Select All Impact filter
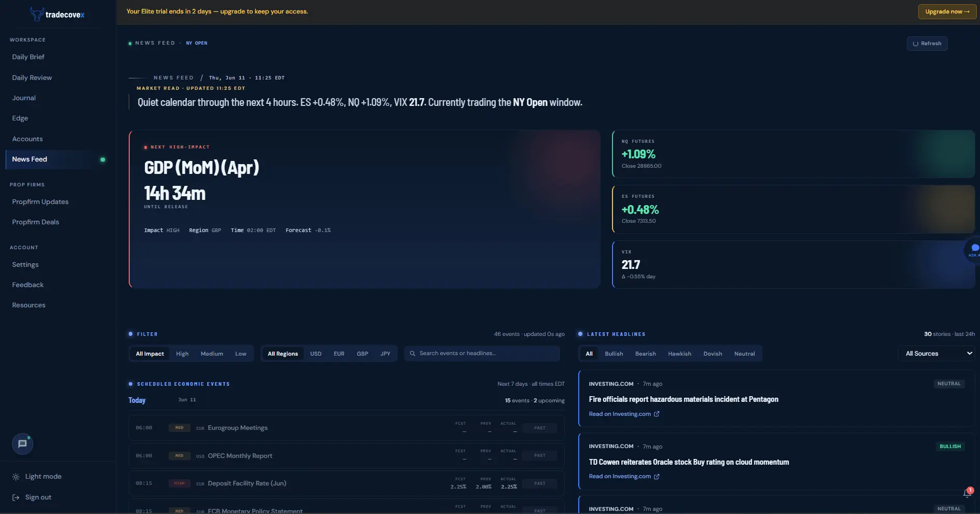 (150, 354)
